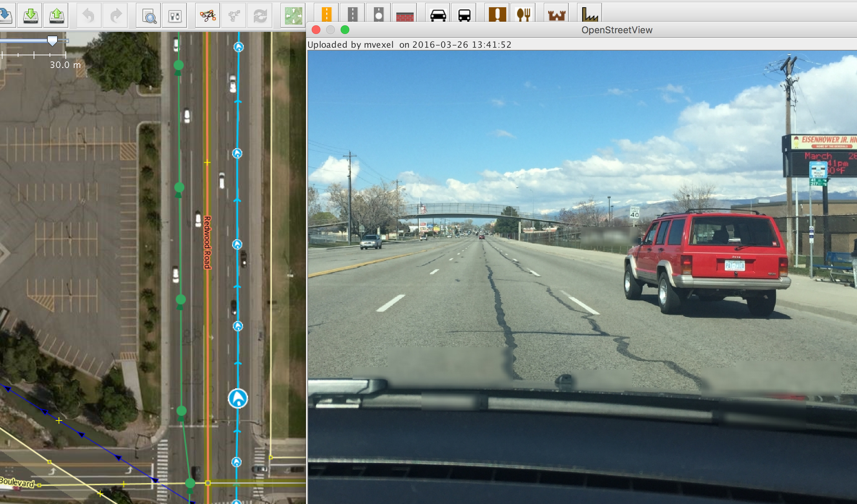The width and height of the screenshot is (857, 504).
Task: Click the 30.0 m map scale bar
Action: [x=33, y=55]
